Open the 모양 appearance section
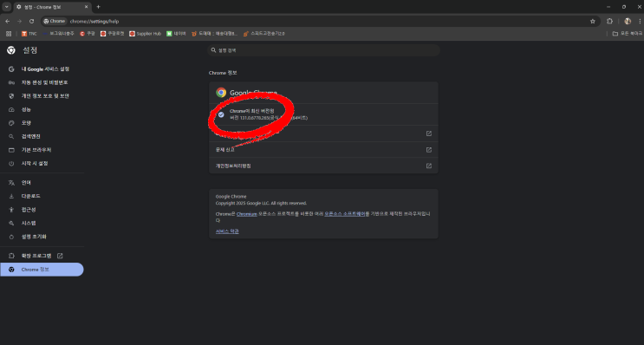Viewport: 644px width, 345px height. 42,123
